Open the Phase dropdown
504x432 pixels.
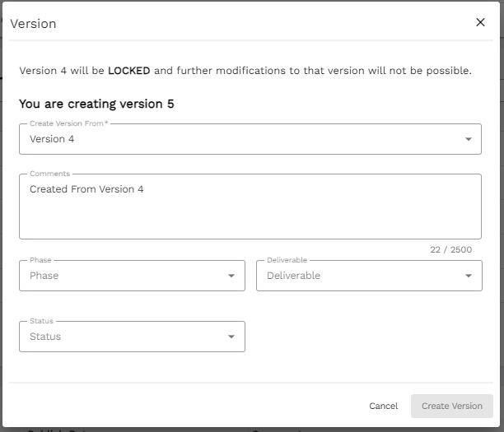[132, 276]
